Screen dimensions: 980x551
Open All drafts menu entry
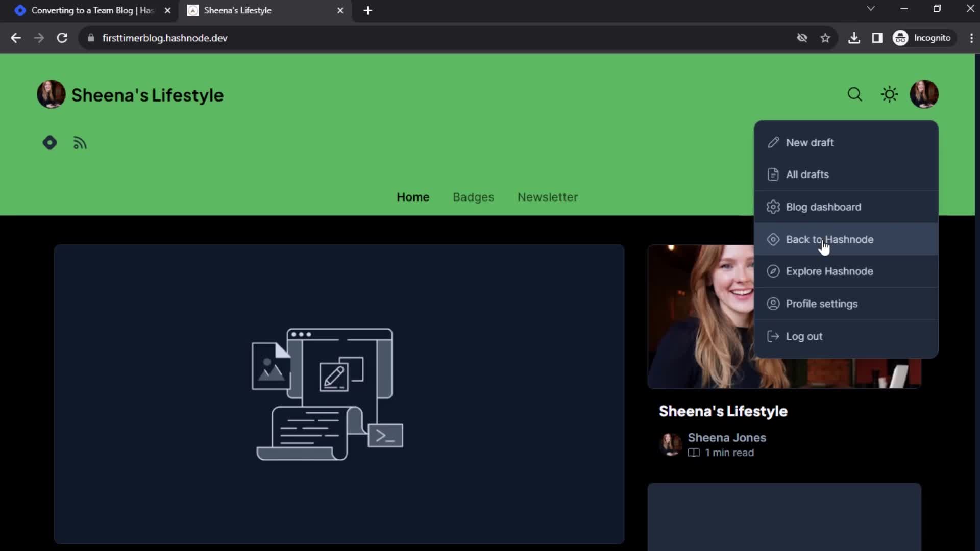(846, 174)
